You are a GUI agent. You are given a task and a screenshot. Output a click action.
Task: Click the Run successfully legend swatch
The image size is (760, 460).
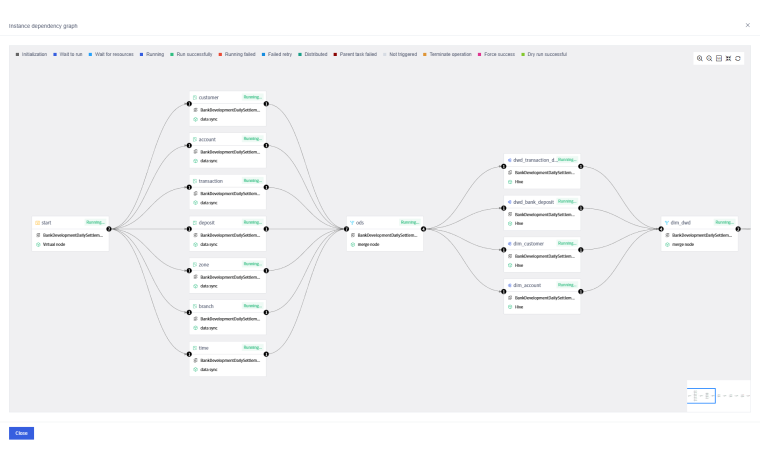172,54
